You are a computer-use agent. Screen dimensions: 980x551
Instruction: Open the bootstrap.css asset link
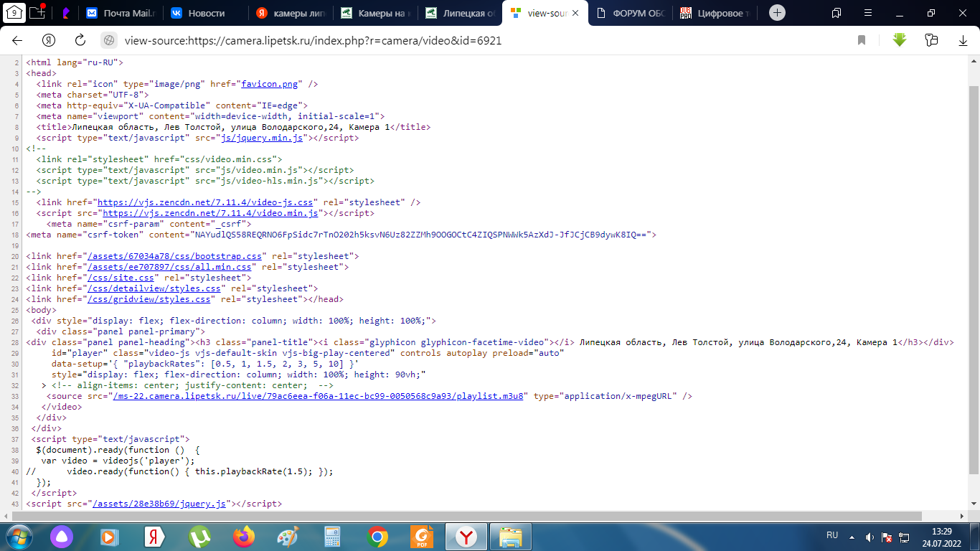[174, 256]
